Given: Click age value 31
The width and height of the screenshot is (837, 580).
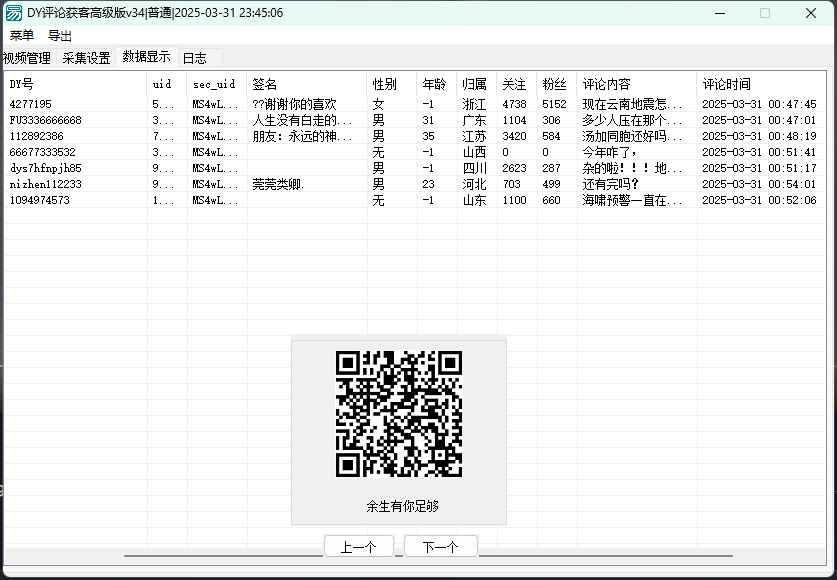Looking at the screenshot, I should click(428, 120).
